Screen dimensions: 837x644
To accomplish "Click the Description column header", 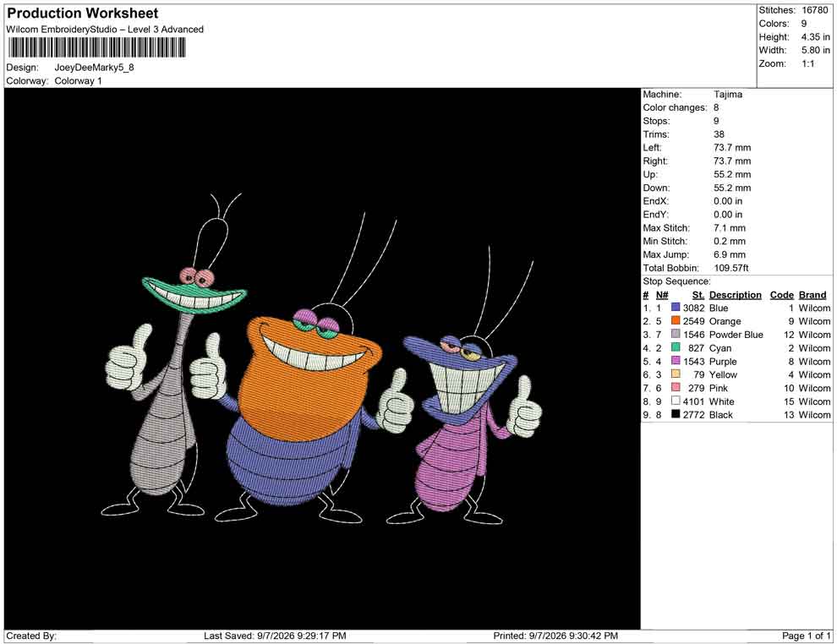I will coord(735,294).
